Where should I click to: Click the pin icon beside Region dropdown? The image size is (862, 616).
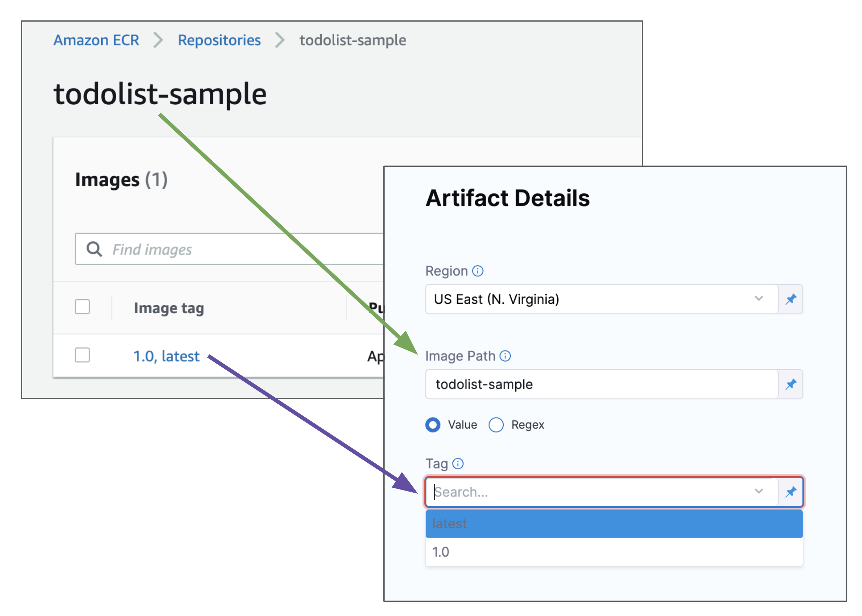pyautogui.click(x=790, y=299)
